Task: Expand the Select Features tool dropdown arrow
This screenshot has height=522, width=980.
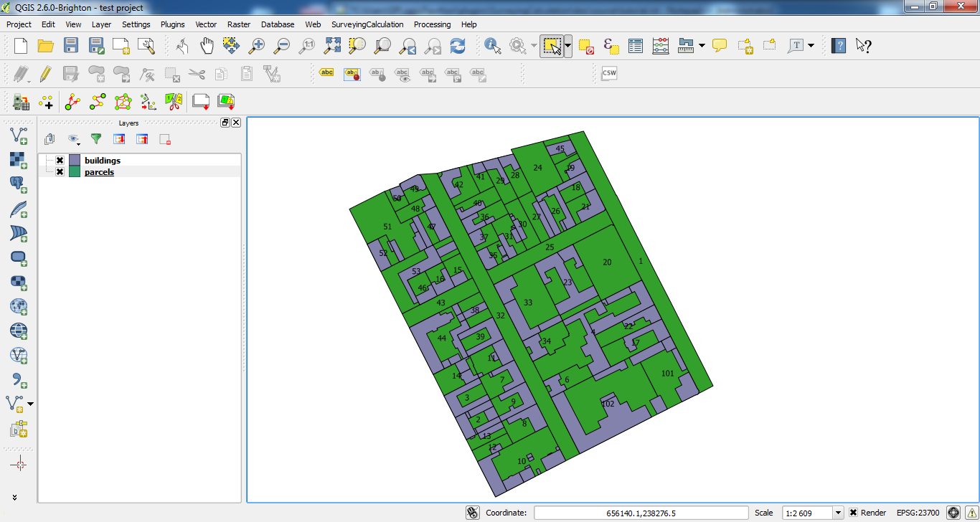Action: [568, 46]
